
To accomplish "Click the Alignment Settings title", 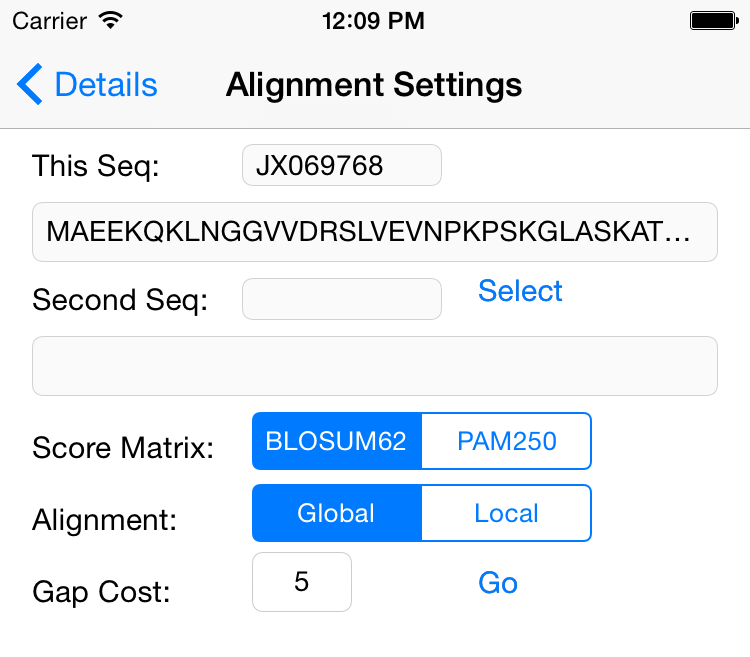I will point(374,85).
